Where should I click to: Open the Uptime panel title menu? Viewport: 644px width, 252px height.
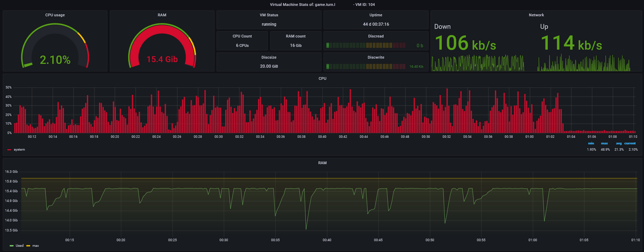[x=376, y=15]
